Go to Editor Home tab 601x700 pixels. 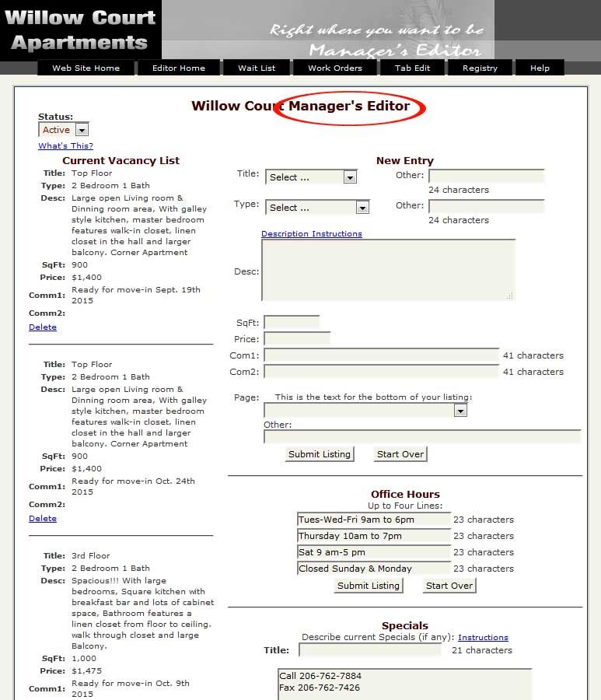click(x=179, y=68)
